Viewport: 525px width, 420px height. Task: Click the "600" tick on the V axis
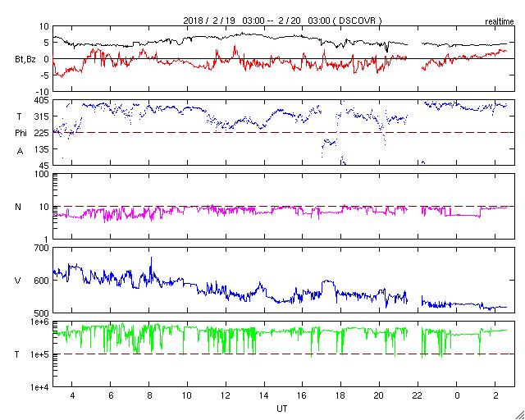(42, 281)
